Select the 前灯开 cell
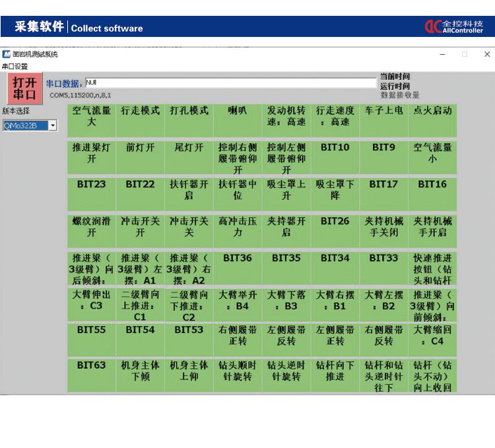 coord(140,157)
